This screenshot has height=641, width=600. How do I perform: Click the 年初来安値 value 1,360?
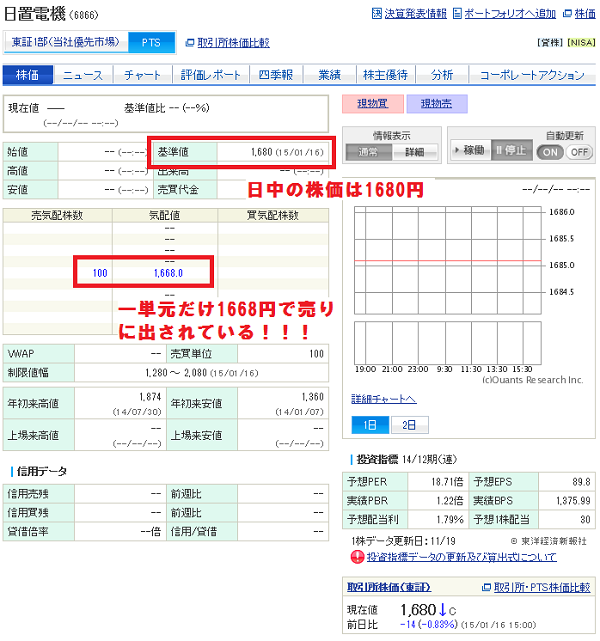[x=313, y=397]
